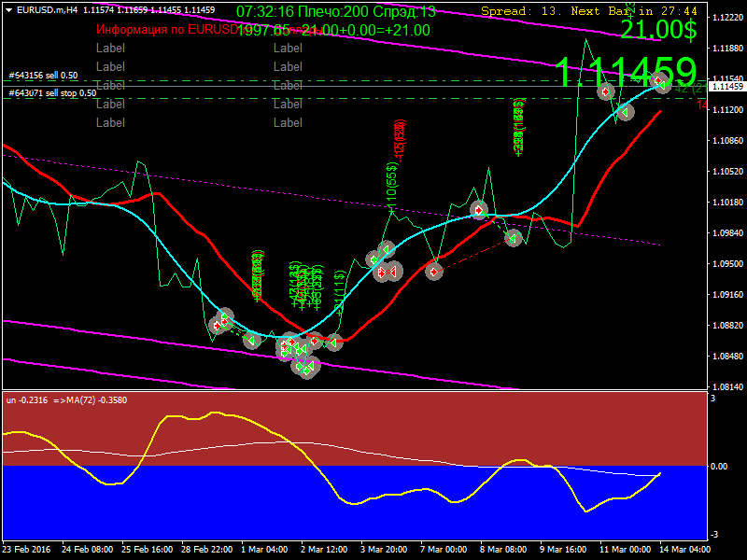Select the green trade arrow on 9 Mar cyan line
The height and width of the screenshot is (560, 747).
(513, 238)
